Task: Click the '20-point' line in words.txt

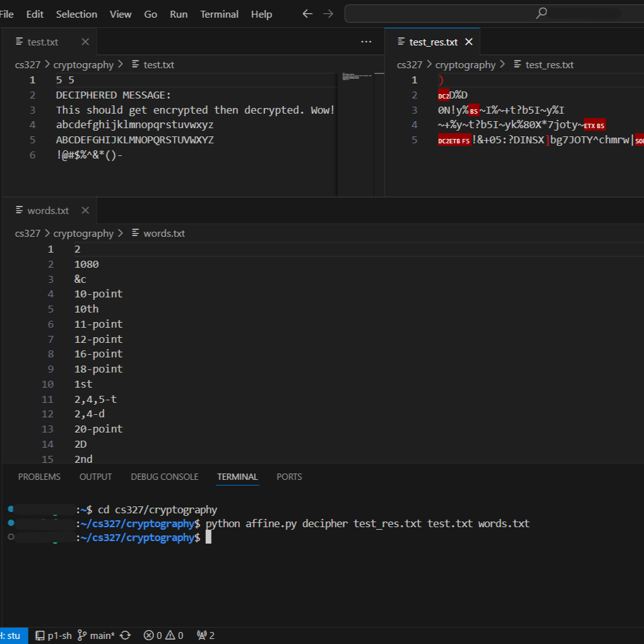Action: point(98,429)
